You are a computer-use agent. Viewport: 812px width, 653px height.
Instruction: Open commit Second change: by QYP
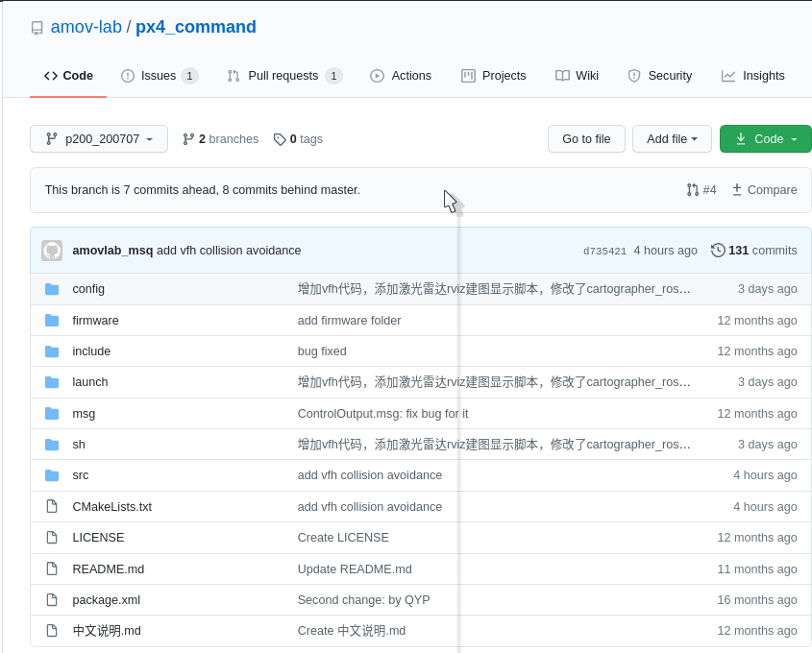tap(363, 600)
